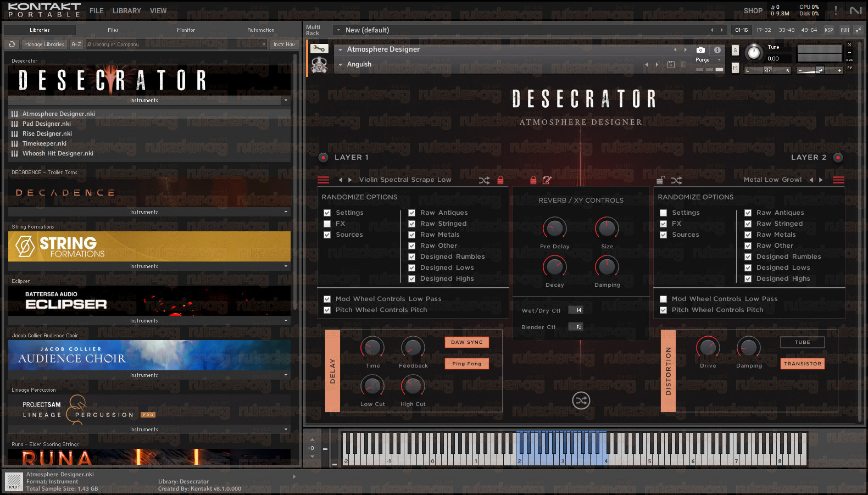Delete the snapshot using trash icon
The height and width of the screenshot is (495, 868).
coord(683,65)
